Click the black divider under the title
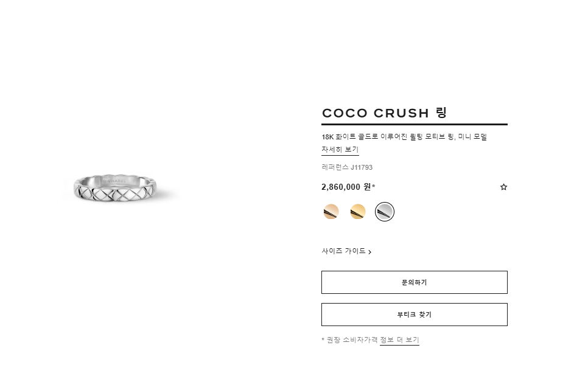This screenshot has height=376, width=588. [x=414, y=124]
